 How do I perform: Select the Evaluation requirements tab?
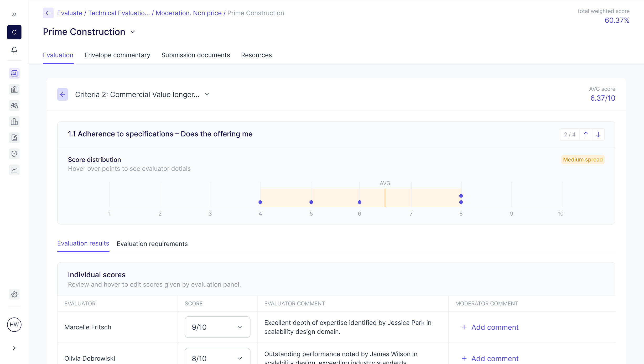click(x=152, y=244)
